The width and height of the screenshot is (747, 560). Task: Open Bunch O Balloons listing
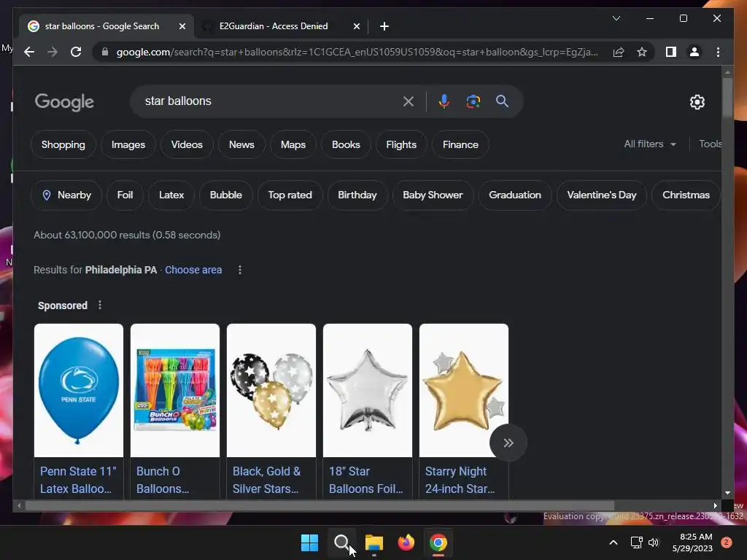click(163, 480)
